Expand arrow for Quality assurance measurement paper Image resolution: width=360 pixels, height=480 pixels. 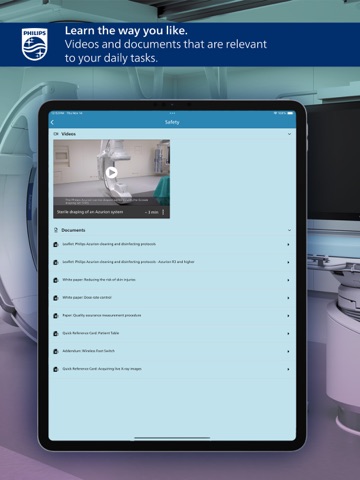[x=288, y=316]
